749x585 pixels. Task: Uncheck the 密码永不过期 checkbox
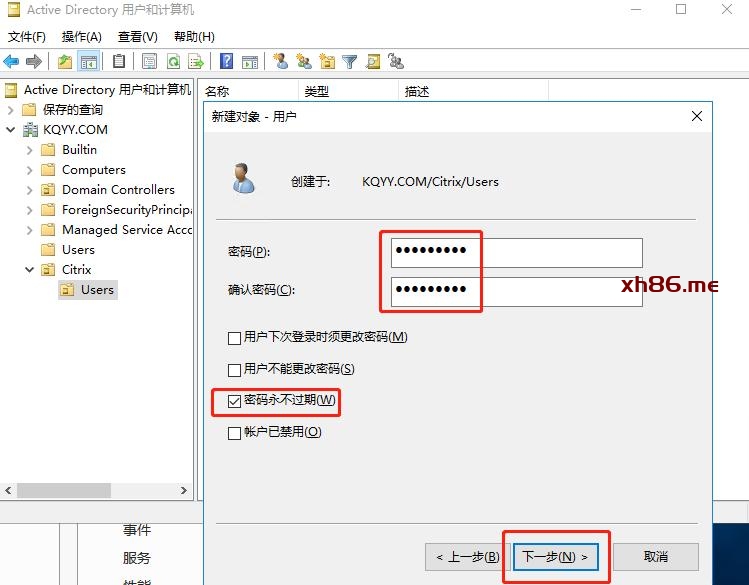click(235, 401)
